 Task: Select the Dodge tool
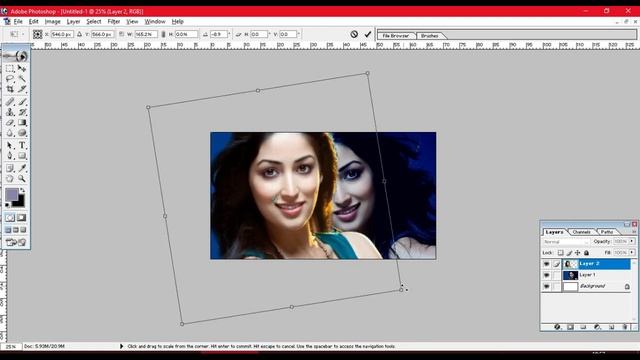coord(22,133)
